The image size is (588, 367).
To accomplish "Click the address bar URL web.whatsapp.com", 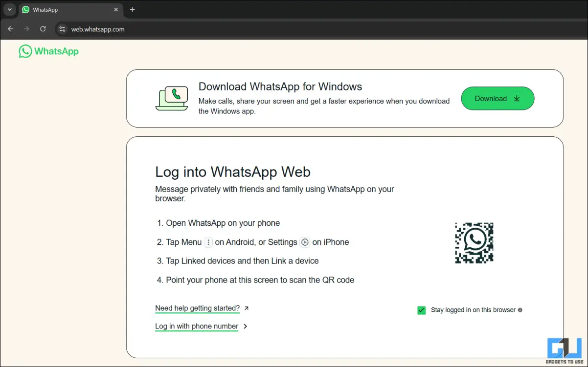I will click(98, 29).
